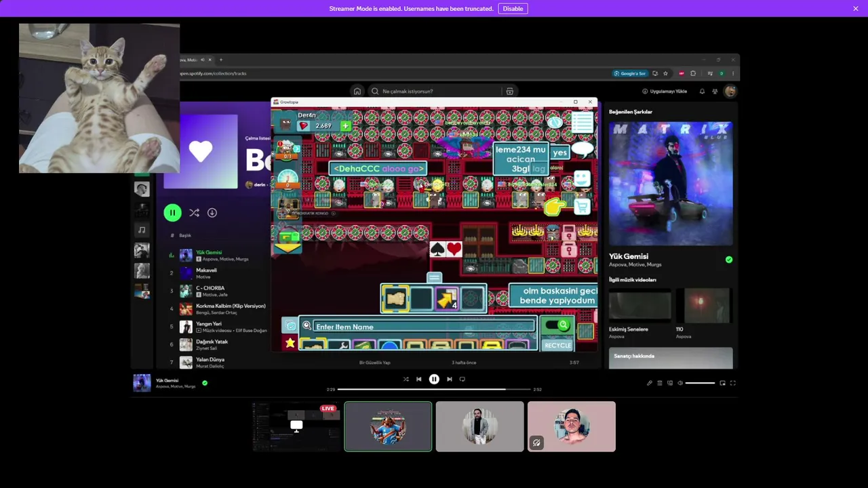Screen dimensions: 868x488
Task: Open the play queue icon
Action: [660, 383]
